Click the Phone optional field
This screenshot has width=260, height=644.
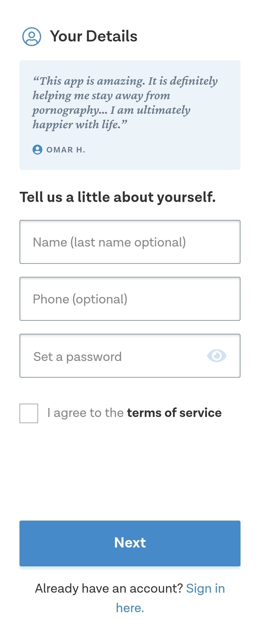130,299
